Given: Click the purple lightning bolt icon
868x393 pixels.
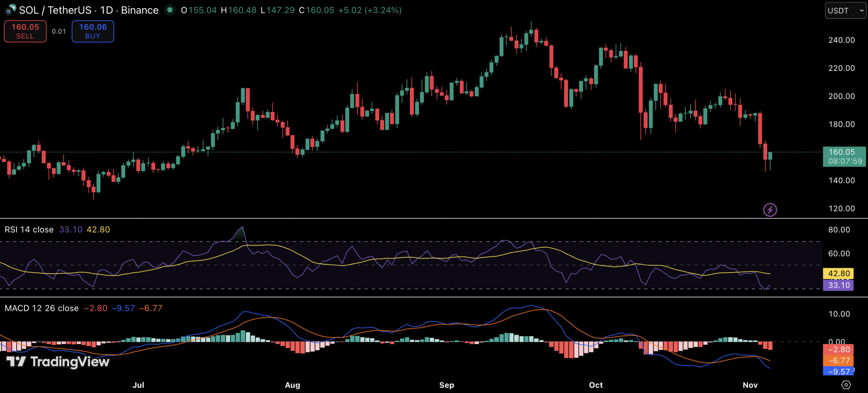Looking at the screenshot, I should 770,210.
